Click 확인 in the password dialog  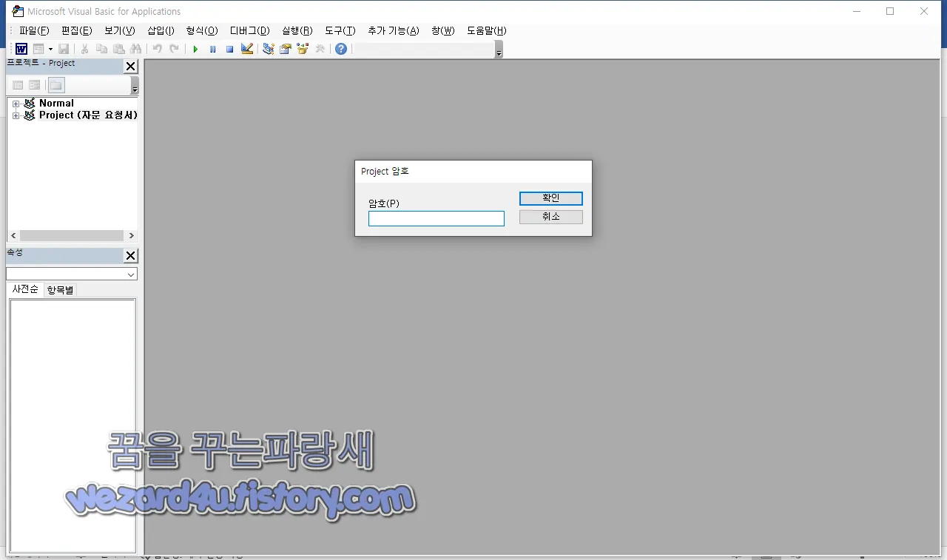551,198
